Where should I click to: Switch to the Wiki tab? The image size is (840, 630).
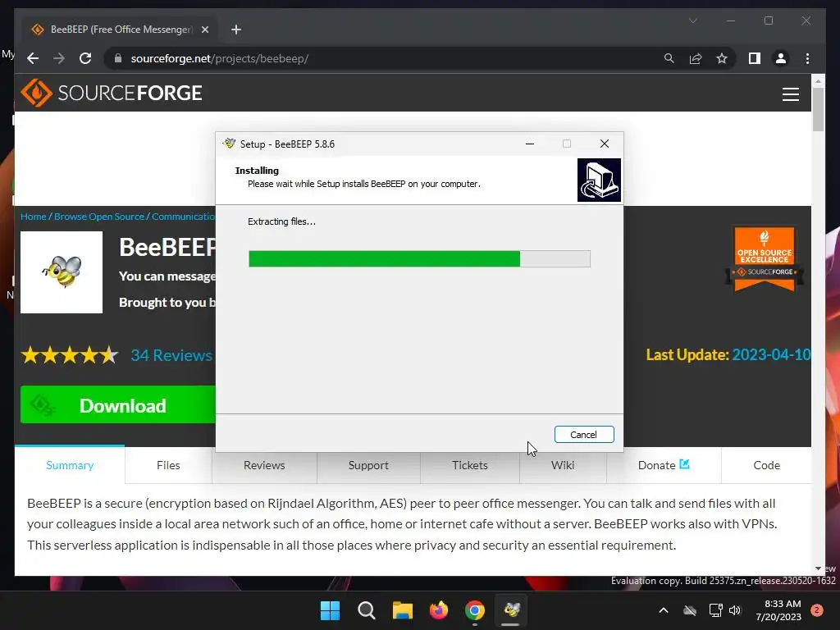tap(563, 465)
